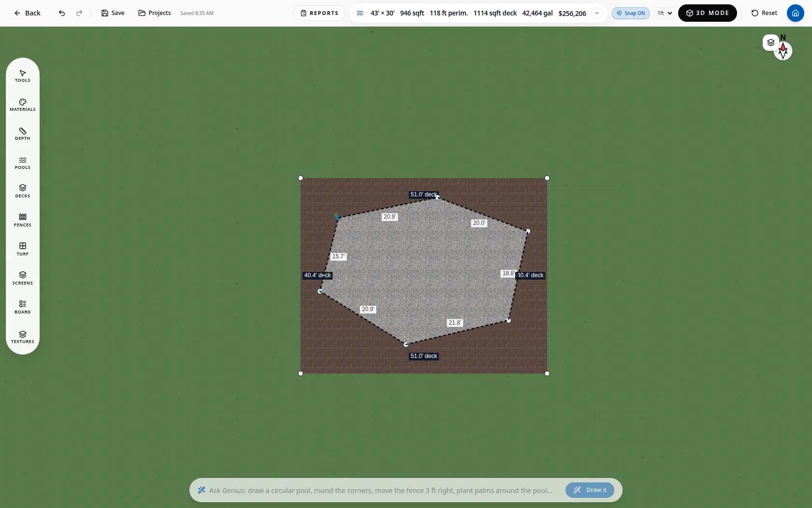Click the 946 sqft area value
812x508 pixels.
(412, 13)
